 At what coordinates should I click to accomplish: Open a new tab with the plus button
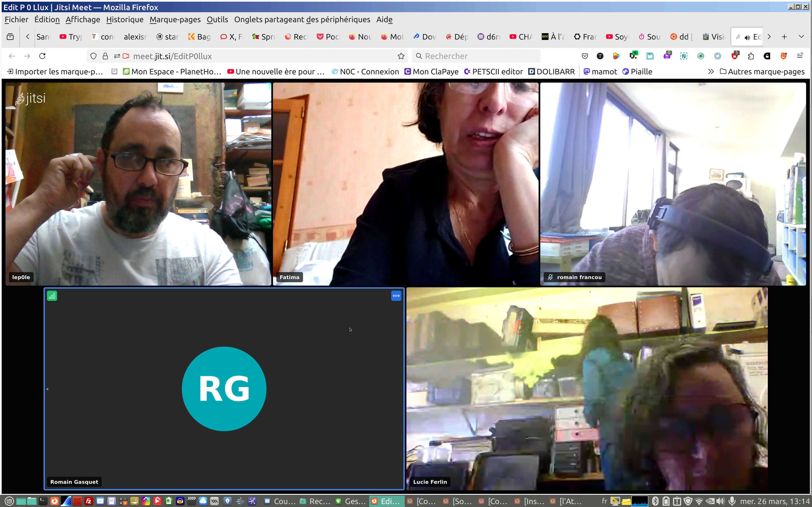[x=784, y=37]
